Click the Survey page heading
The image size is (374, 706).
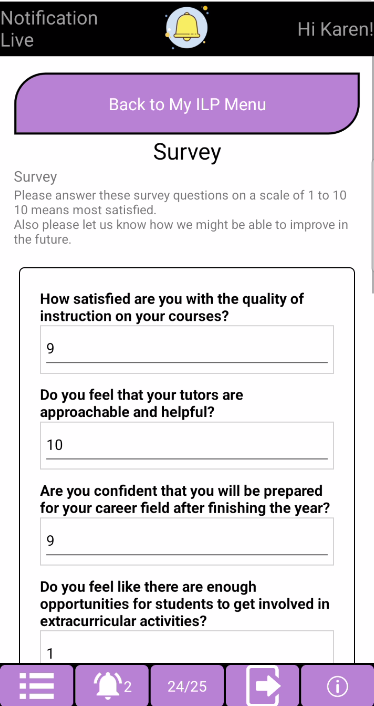(x=187, y=152)
